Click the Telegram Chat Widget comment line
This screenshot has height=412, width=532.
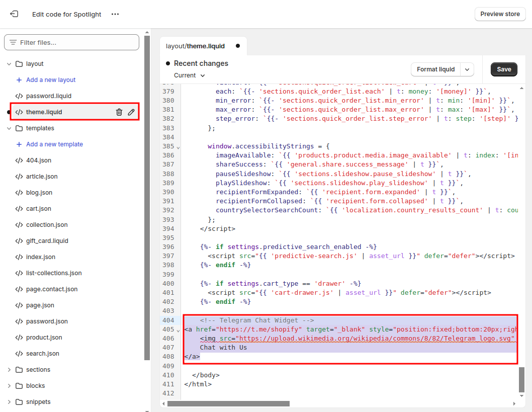(x=257, y=320)
